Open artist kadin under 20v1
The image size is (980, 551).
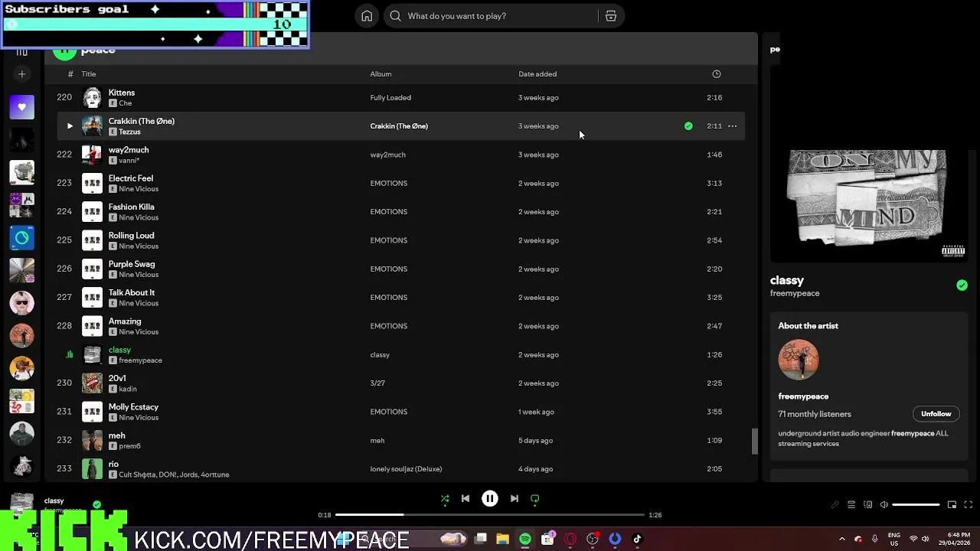(x=128, y=389)
